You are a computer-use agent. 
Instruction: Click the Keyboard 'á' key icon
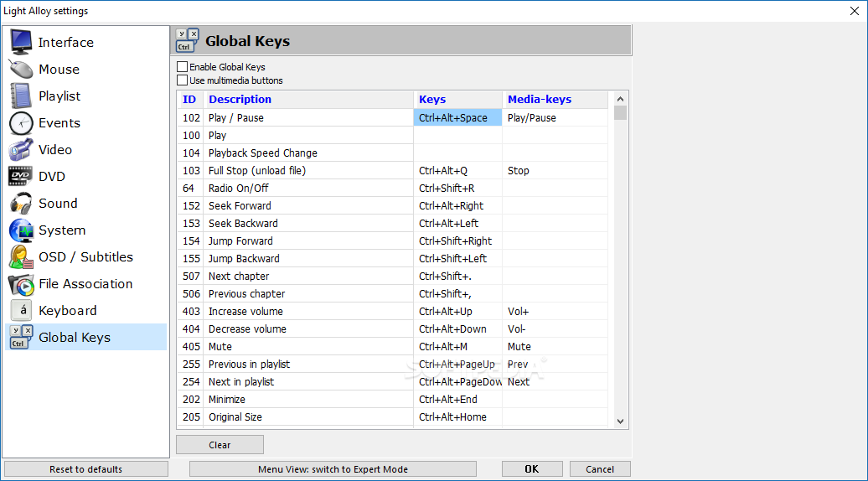22,311
